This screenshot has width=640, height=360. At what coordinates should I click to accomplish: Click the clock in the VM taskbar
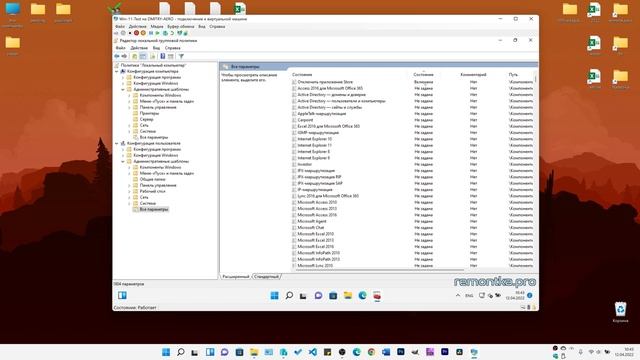516,296
